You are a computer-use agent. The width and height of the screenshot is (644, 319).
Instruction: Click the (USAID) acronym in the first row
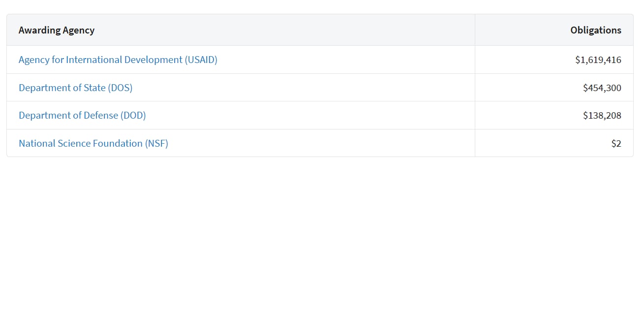point(201,60)
